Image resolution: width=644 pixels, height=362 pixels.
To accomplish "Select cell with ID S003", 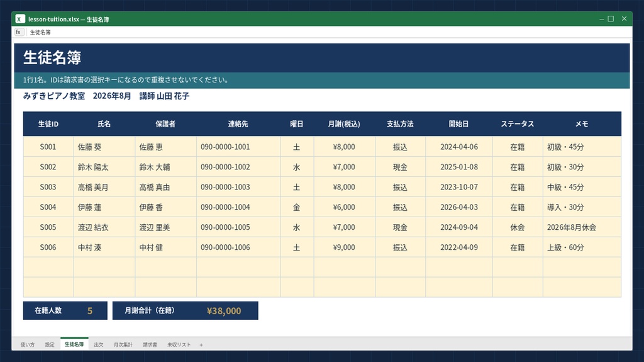I will pyautogui.click(x=48, y=187).
